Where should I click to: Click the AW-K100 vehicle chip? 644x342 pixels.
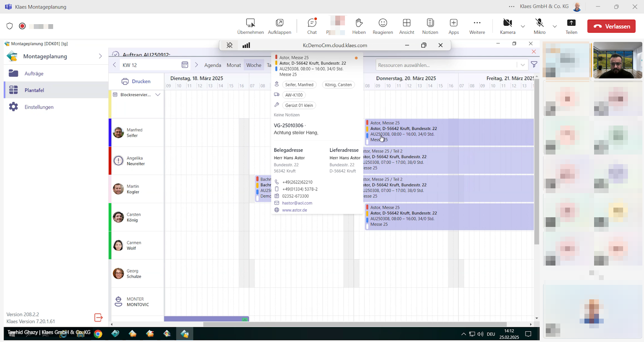click(x=294, y=95)
